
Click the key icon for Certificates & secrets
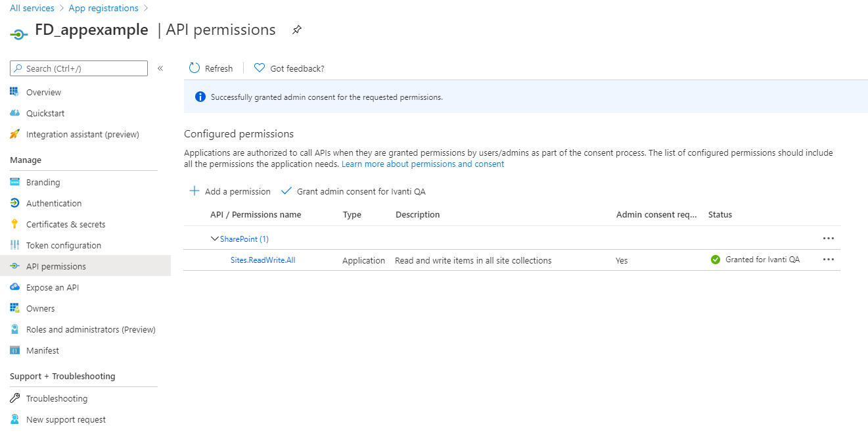pos(14,224)
